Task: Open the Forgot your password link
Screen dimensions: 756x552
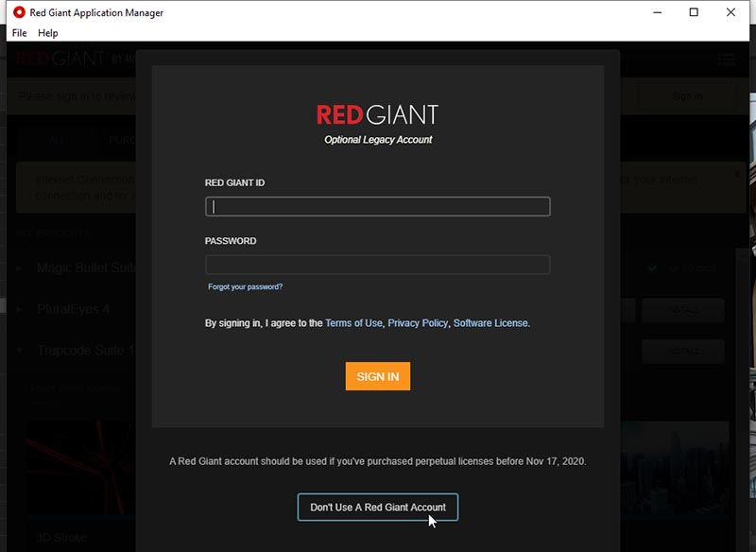Action: pyautogui.click(x=246, y=286)
